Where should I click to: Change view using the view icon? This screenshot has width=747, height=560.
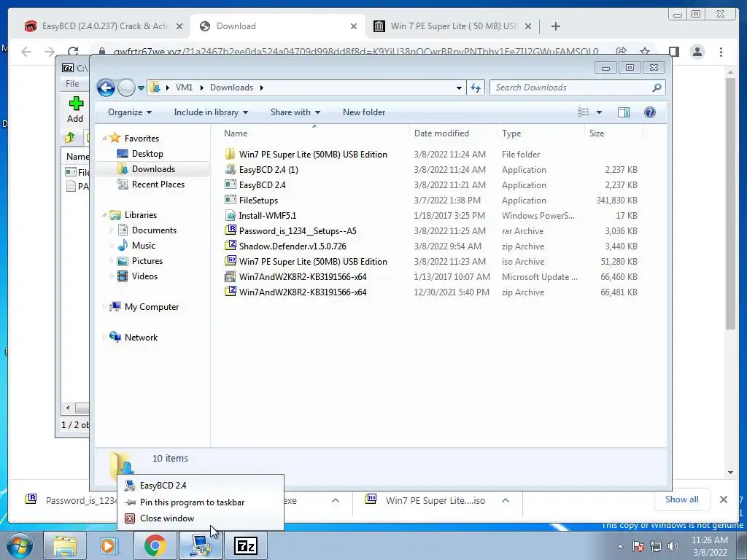[x=583, y=112]
